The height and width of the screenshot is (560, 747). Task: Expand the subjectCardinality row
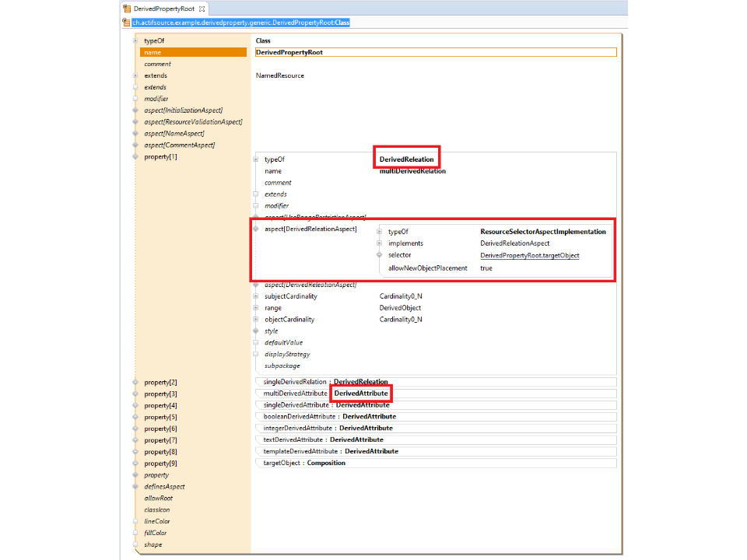click(x=255, y=296)
